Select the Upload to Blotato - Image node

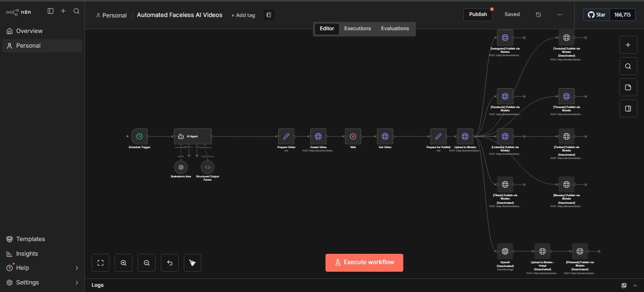542,251
